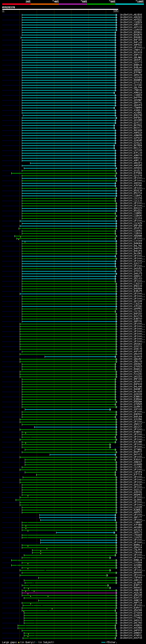Open hit UniRef100_A8JBX6

pyautogui.click(x=131, y=15)
